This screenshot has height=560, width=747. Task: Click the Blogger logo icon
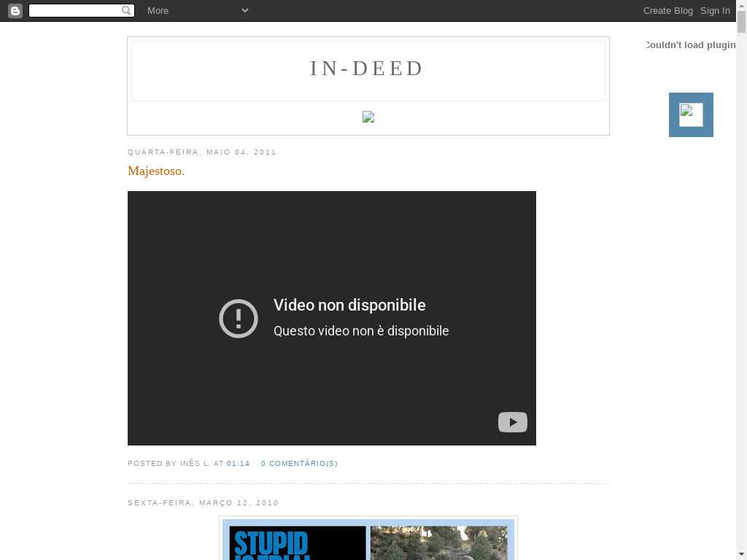point(15,10)
